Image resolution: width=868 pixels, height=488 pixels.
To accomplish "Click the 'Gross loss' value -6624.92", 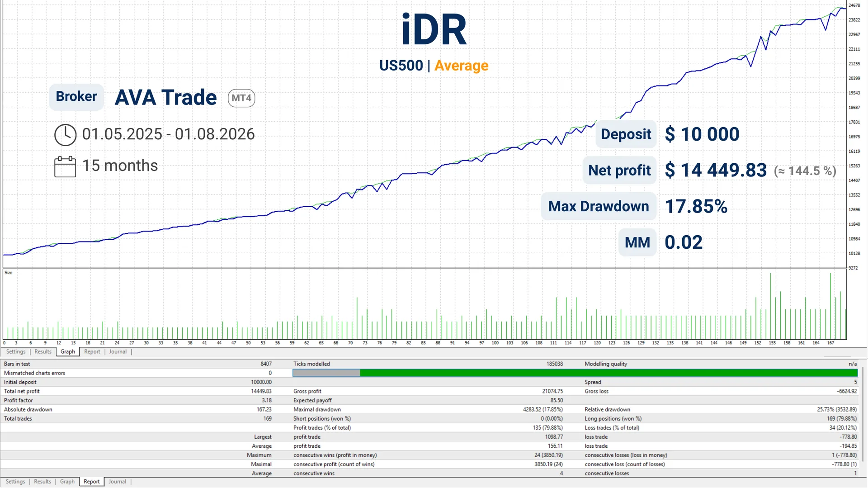I will coord(847,392).
